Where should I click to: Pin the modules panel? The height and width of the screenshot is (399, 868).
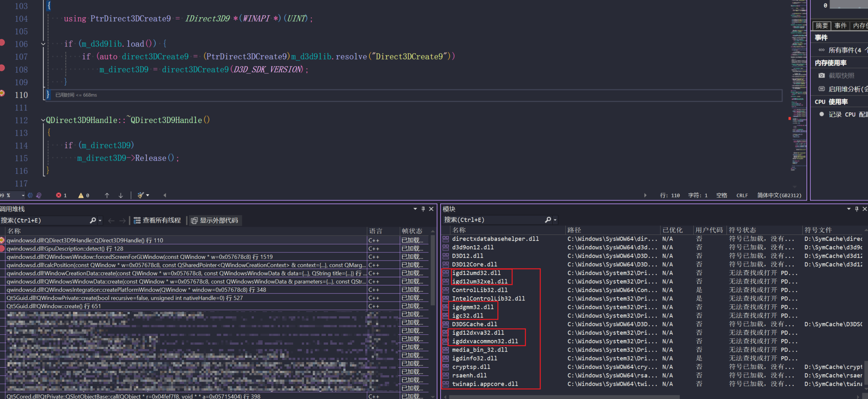pos(857,209)
